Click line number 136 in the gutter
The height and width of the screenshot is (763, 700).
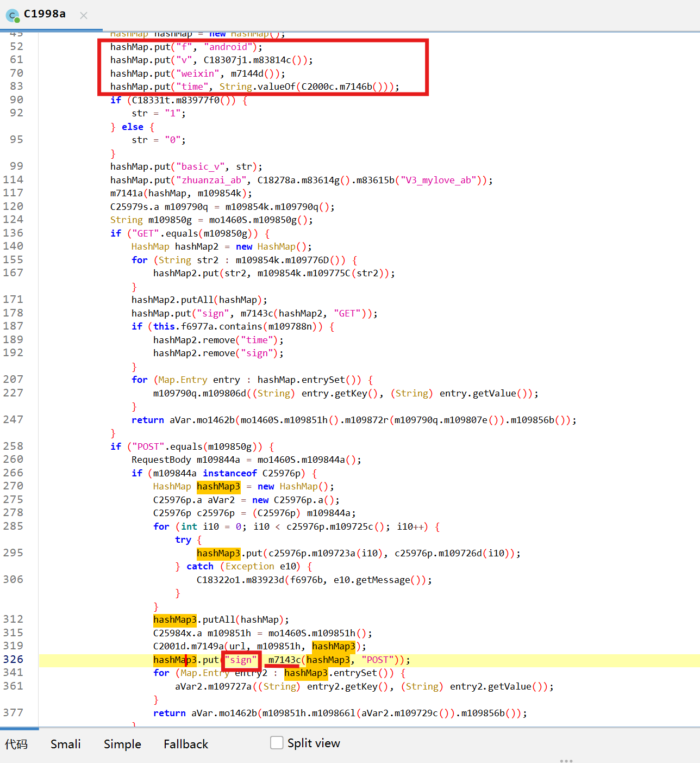[x=14, y=233]
